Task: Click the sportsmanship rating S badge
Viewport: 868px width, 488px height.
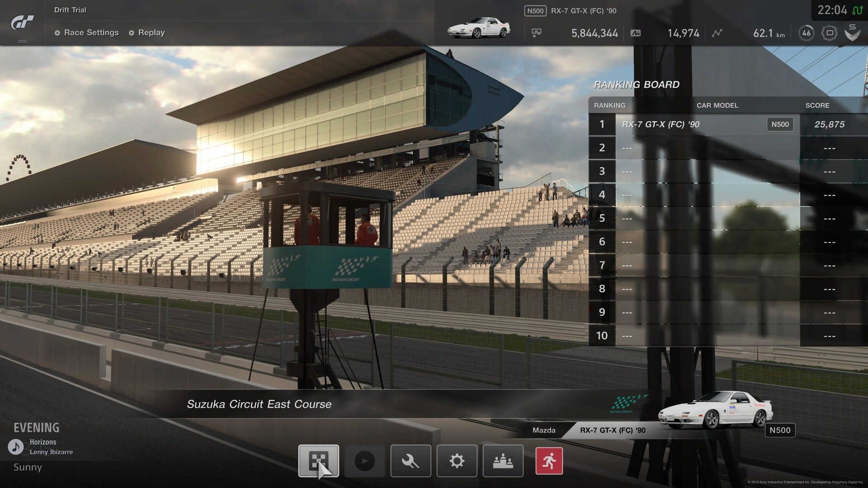Action: [852, 32]
